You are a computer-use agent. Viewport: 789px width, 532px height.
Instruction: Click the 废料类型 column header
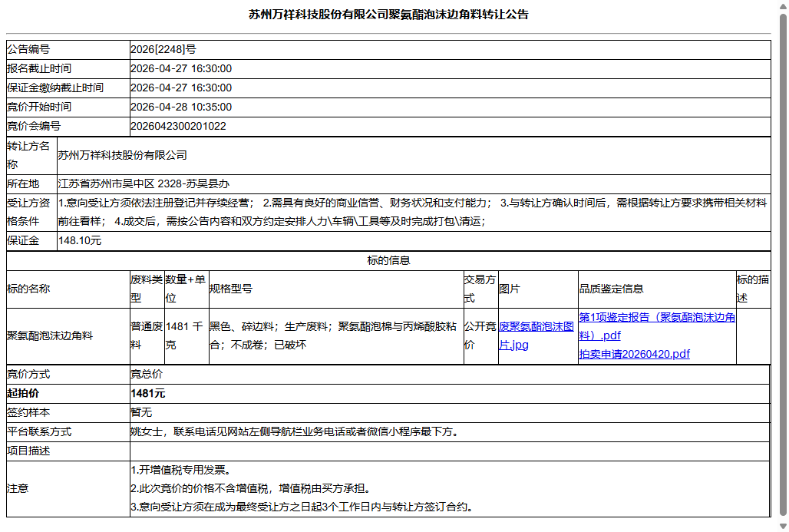coord(147,289)
